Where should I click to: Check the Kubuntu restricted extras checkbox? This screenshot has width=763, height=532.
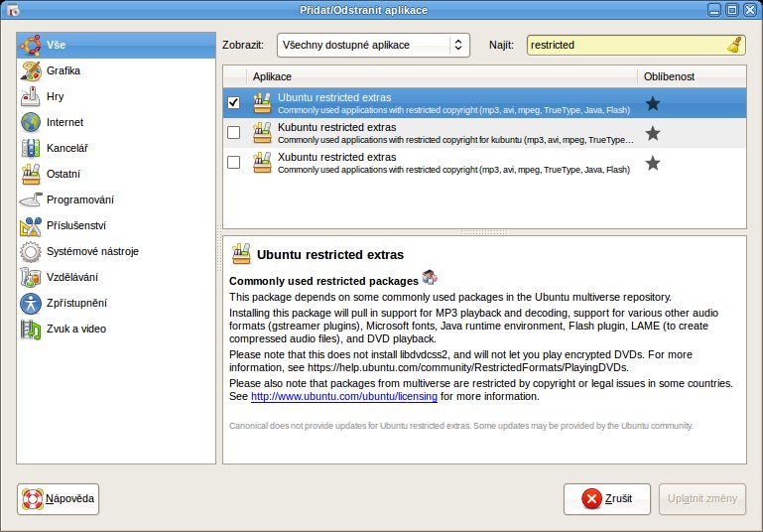point(233,132)
